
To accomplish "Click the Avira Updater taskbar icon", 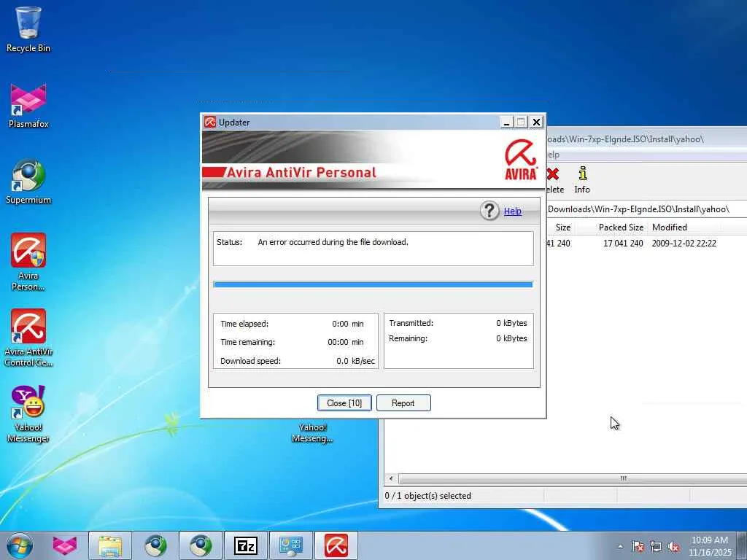I will coord(336,545).
